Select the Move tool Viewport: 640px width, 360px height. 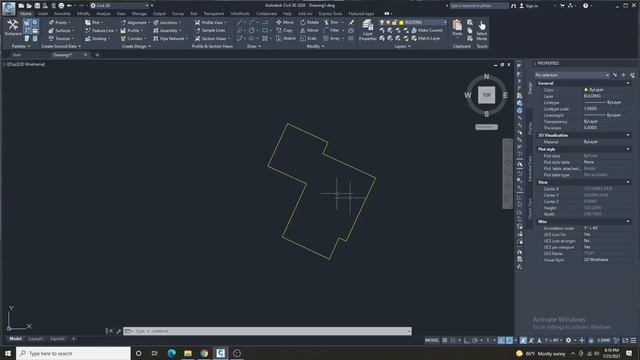tap(284, 22)
